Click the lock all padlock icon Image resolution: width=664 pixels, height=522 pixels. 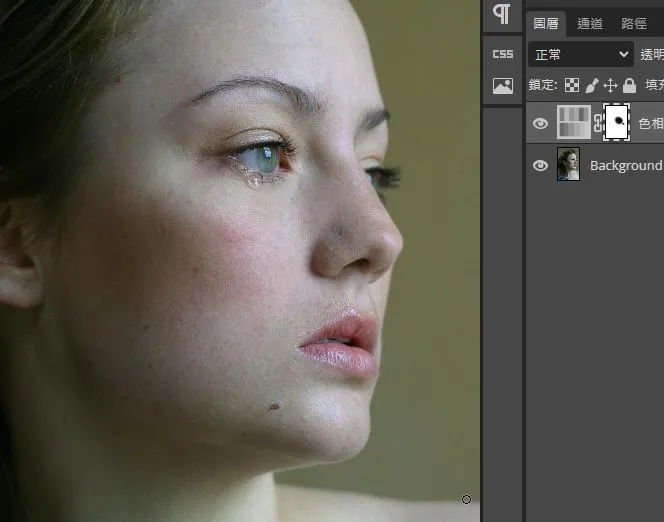[629, 86]
